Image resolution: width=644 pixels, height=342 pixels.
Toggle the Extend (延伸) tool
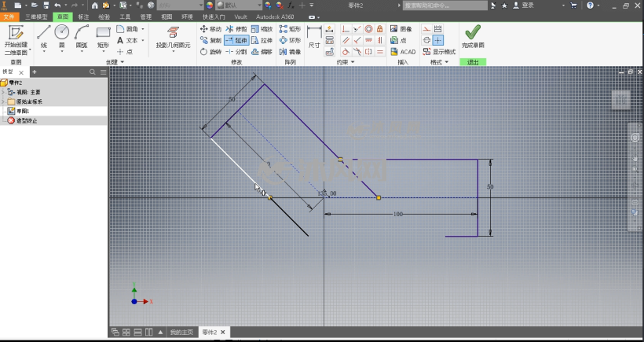[236, 40]
